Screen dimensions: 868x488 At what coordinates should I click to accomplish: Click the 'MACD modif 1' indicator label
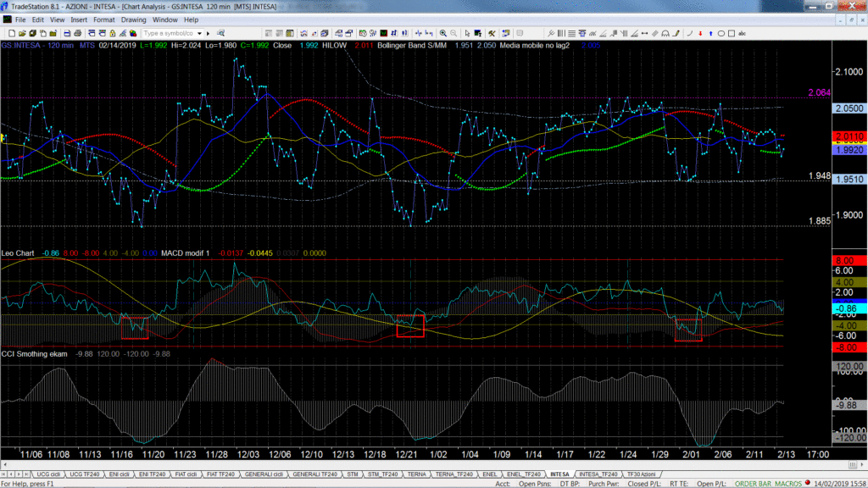pyautogui.click(x=186, y=252)
